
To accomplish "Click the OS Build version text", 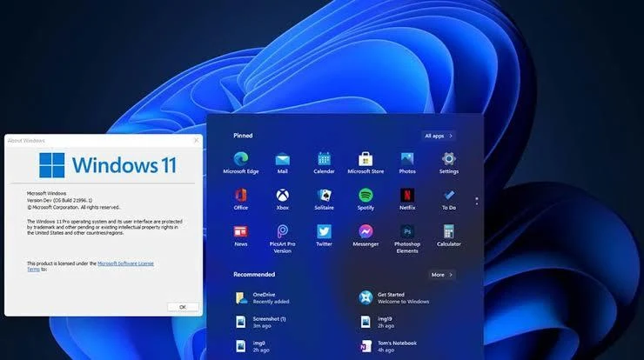I will pyautogui.click(x=59, y=200).
